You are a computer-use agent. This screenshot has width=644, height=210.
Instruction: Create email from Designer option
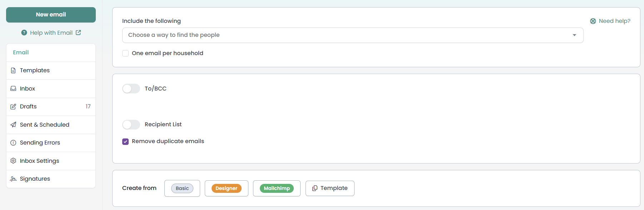(x=227, y=188)
